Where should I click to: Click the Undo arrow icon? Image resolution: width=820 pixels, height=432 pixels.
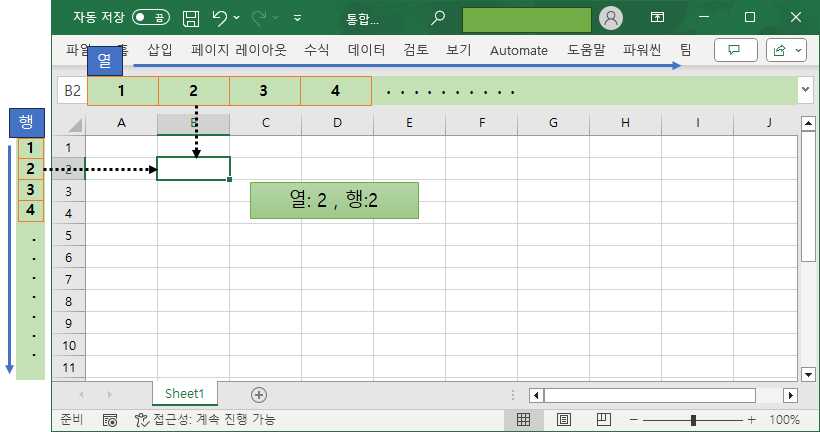coord(220,18)
